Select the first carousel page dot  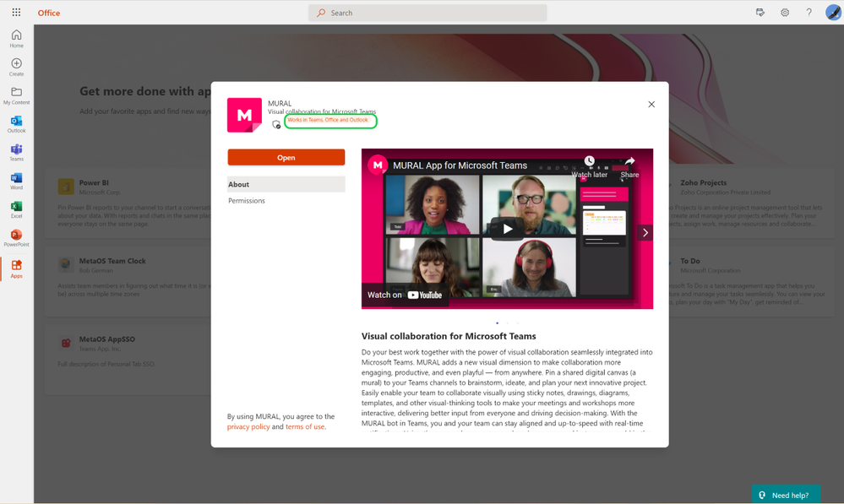[497, 322]
